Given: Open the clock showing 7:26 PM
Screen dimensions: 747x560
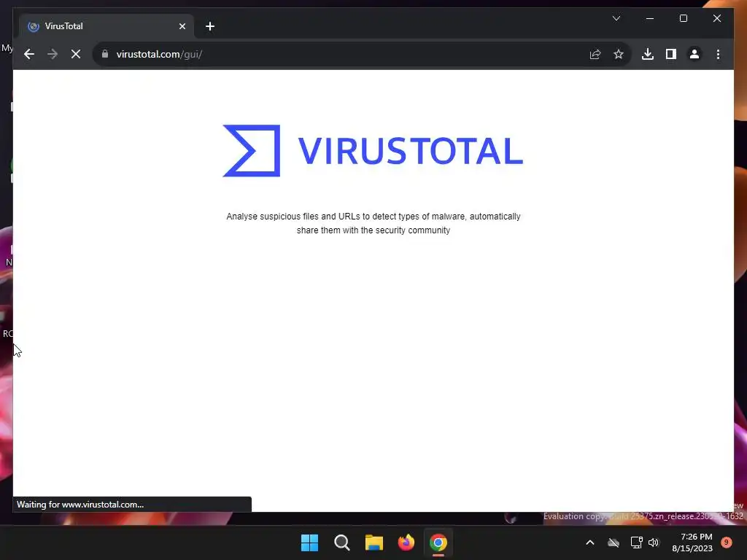Looking at the screenshot, I should pyautogui.click(x=692, y=542).
